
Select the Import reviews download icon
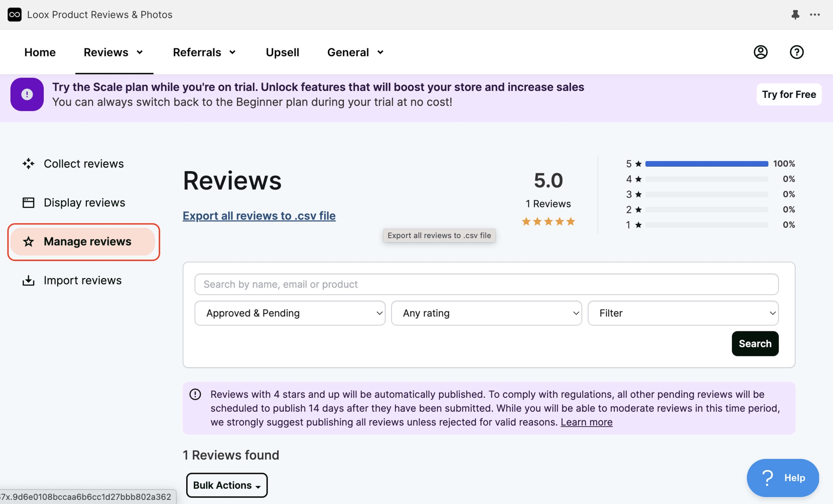(28, 280)
